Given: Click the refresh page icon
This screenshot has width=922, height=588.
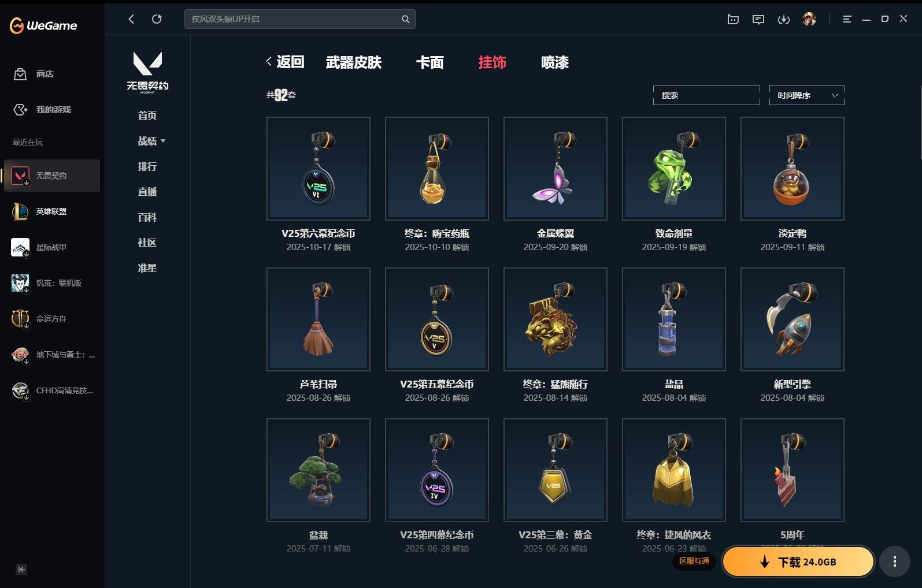Looking at the screenshot, I should coord(157,19).
